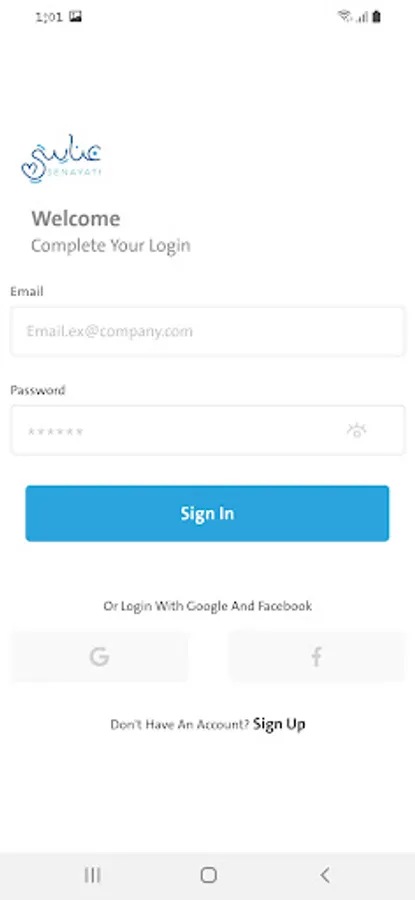
Task: Tap the picture notification icon in status bar
Action: pyautogui.click(x=75, y=17)
